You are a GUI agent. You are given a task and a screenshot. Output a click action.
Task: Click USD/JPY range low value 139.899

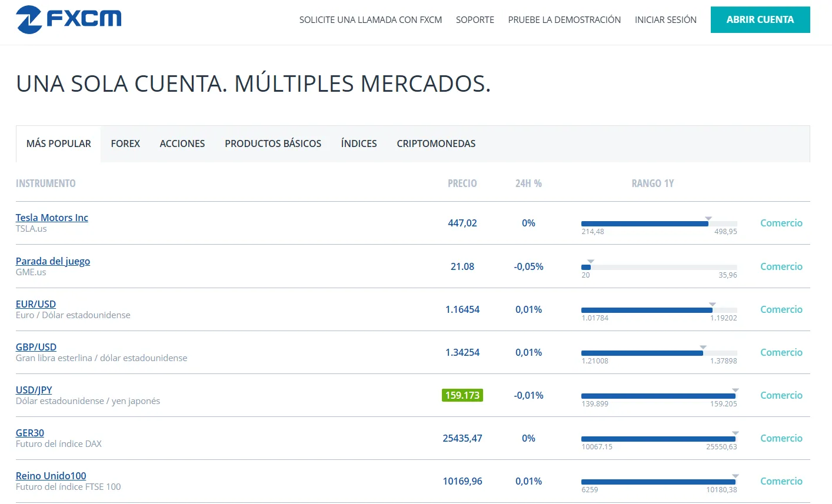click(x=595, y=404)
